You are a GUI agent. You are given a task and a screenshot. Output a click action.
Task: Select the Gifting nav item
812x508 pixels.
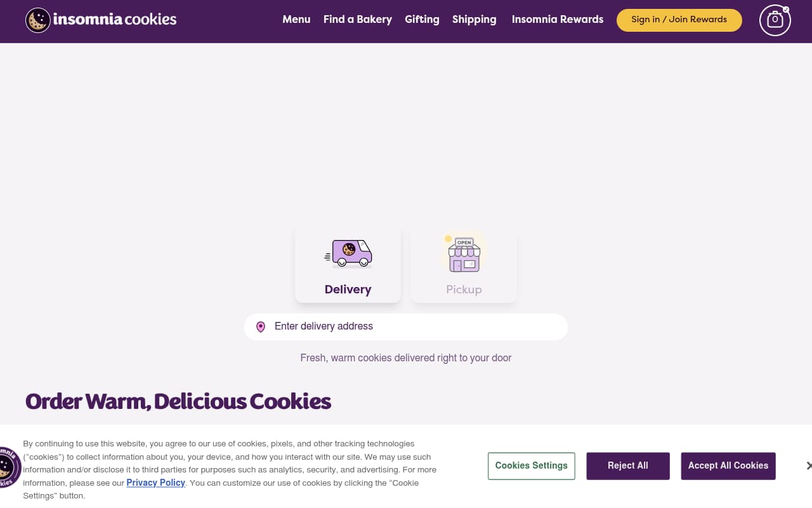422,20
